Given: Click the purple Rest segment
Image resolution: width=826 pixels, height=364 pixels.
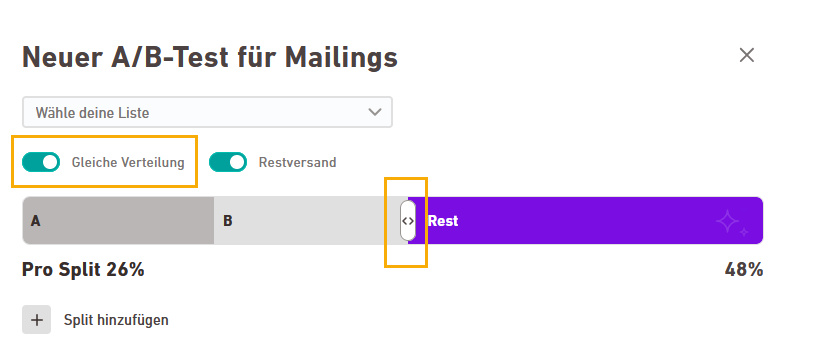Looking at the screenshot, I should [x=585, y=220].
